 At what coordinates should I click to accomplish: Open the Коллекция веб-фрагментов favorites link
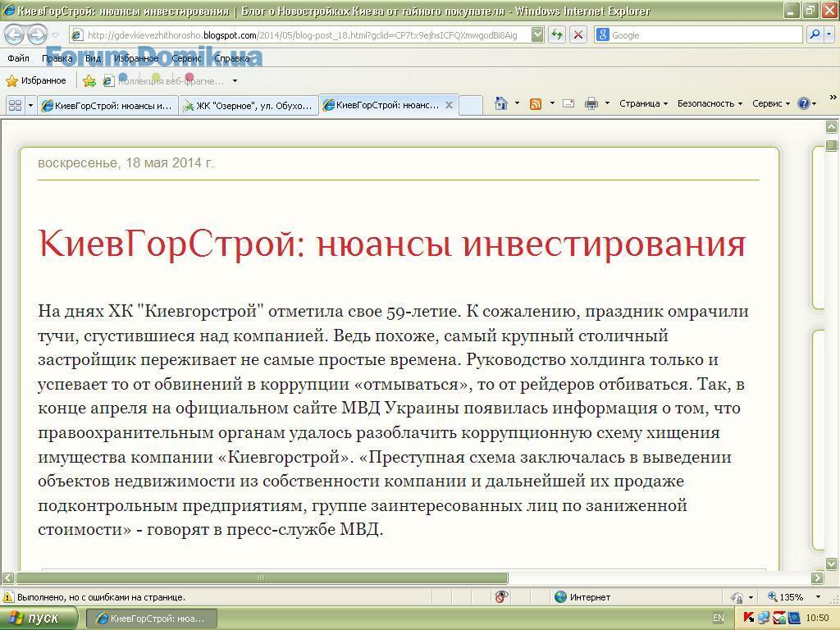(x=164, y=81)
